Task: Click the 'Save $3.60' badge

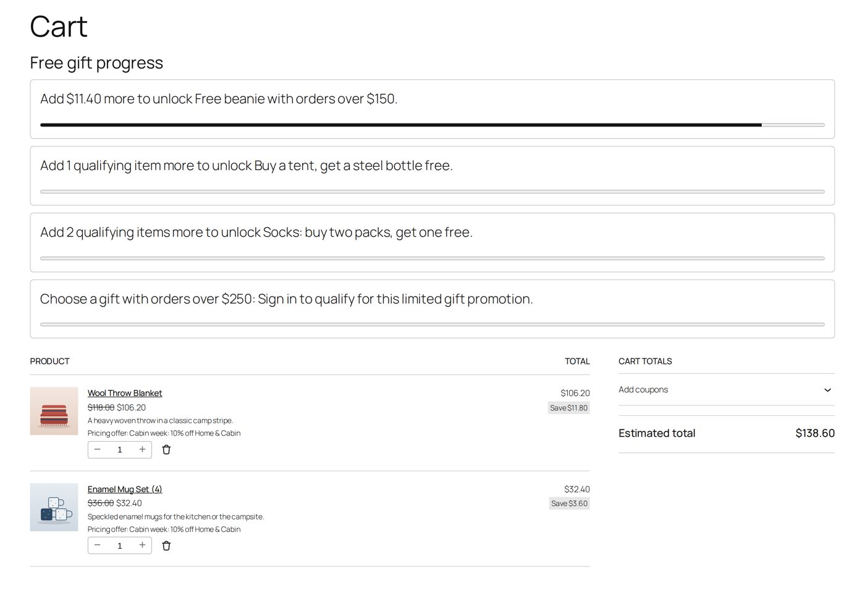Action: click(x=570, y=504)
